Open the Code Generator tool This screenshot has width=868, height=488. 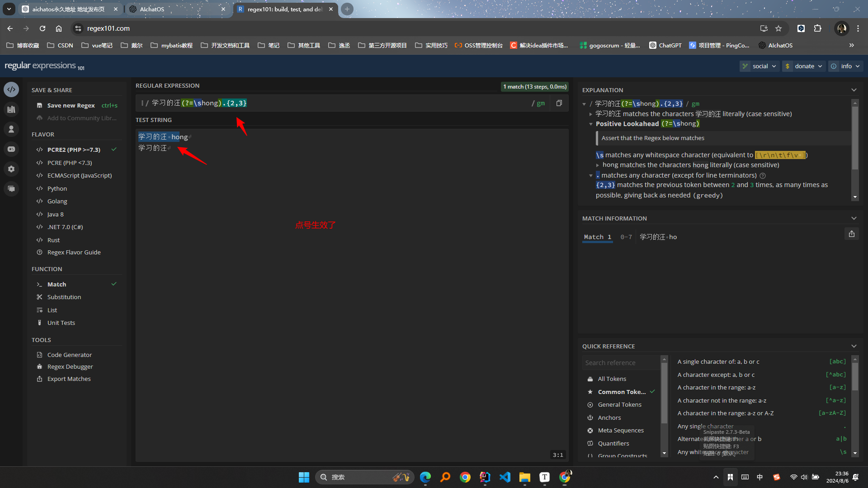point(69,355)
